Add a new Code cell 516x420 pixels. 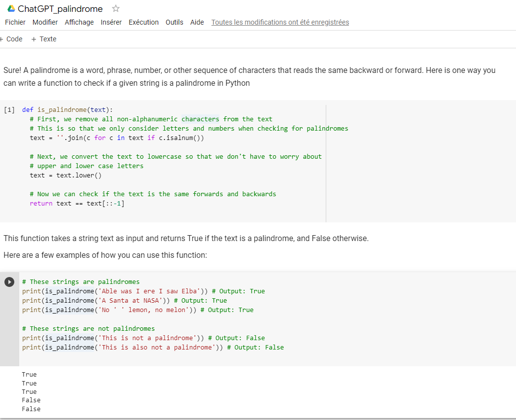[11, 39]
